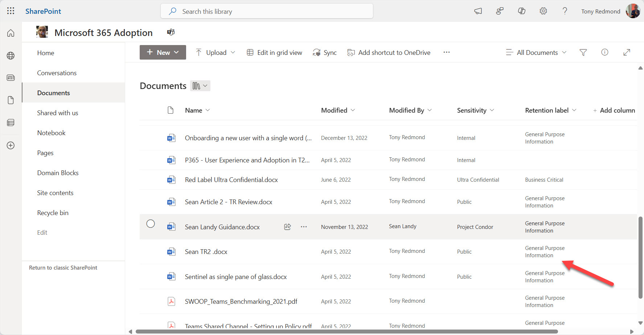Open the library details information icon
The image size is (644, 335).
(604, 52)
